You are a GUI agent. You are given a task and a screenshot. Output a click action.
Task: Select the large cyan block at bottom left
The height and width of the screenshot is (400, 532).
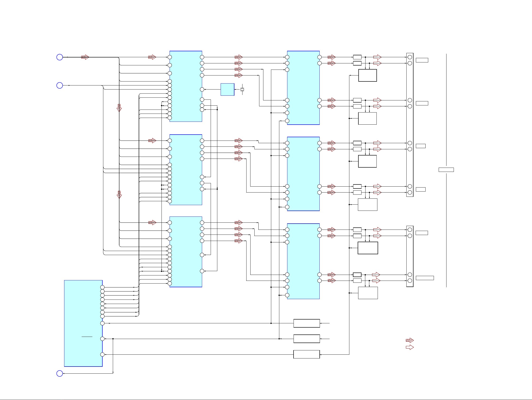point(83,323)
